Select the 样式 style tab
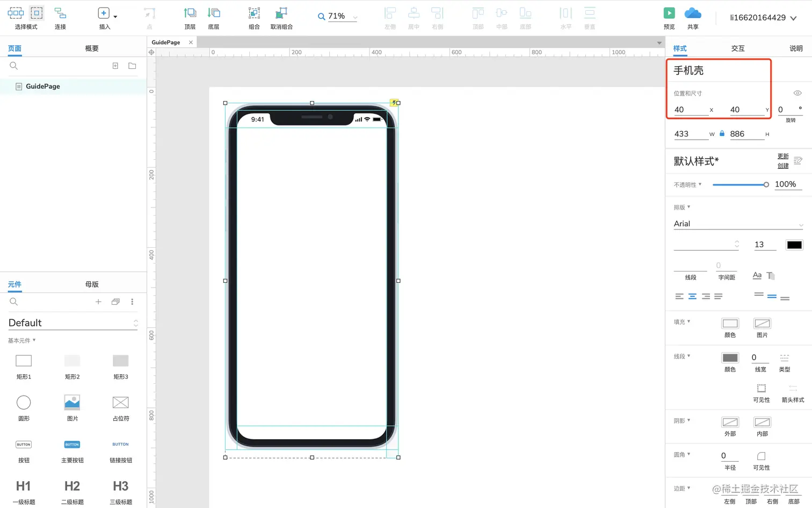The image size is (812, 508). coord(680,48)
